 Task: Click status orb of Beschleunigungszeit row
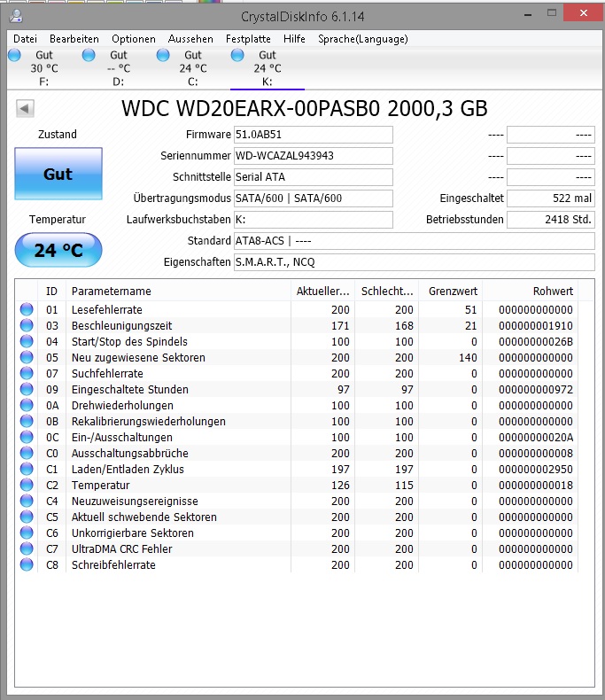pyautogui.click(x=27, y=325)
